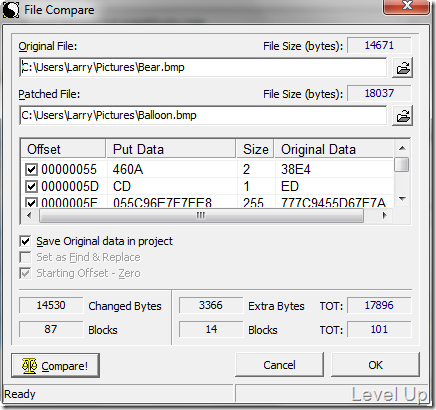Sort by the Offset column header
The width and height of the screenshot is (436, 410).
(x=63, y=149)
